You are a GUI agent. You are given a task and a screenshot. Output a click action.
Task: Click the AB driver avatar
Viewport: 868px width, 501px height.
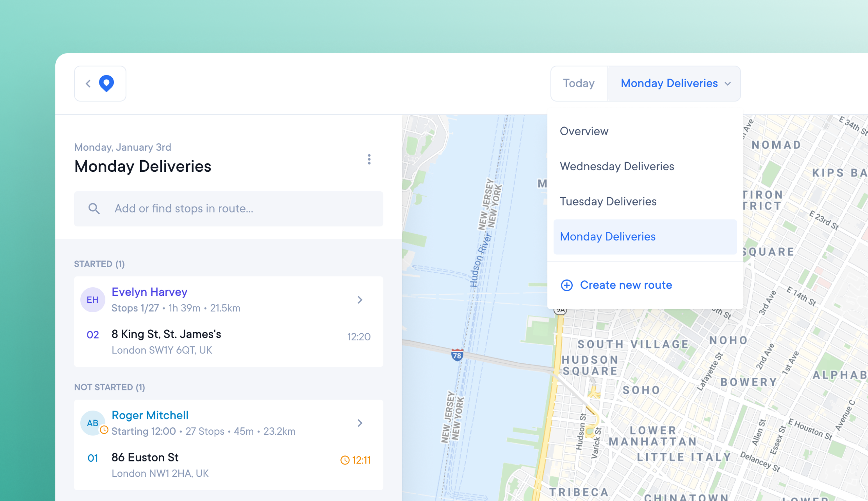pos(93,423)
